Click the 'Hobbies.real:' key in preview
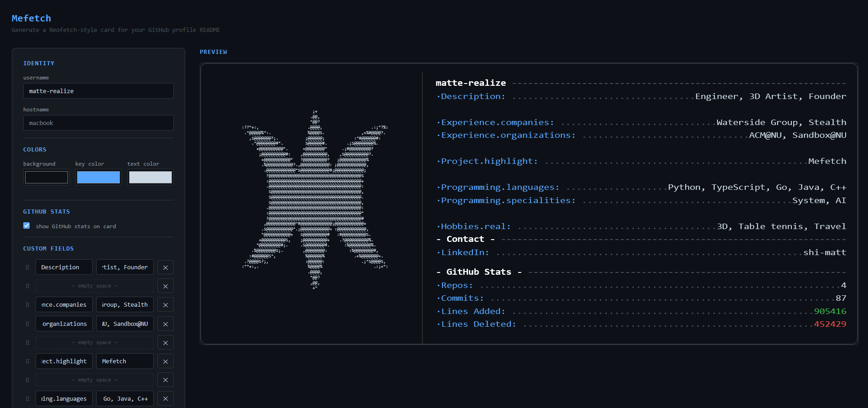 pyautogui.click(x=474, y=226)
